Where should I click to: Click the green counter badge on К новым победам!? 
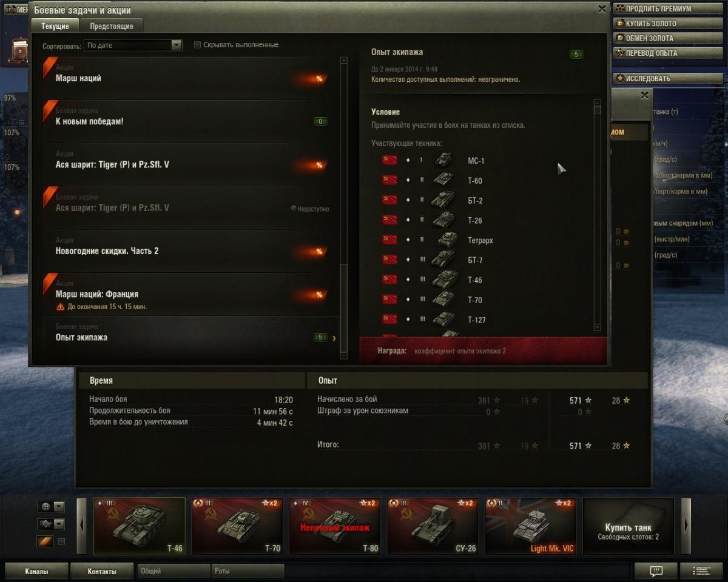[320, 121]
